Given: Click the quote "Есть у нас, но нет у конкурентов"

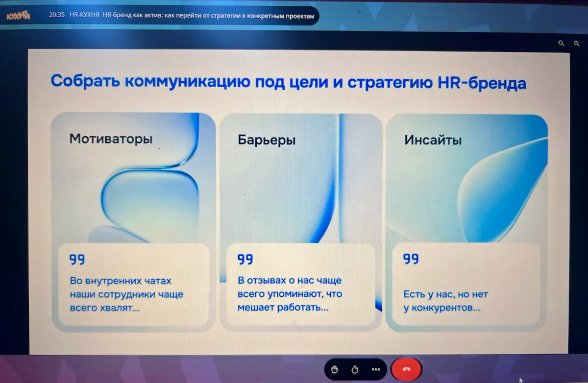Looking at the screenshot, I should pos(445,301).
